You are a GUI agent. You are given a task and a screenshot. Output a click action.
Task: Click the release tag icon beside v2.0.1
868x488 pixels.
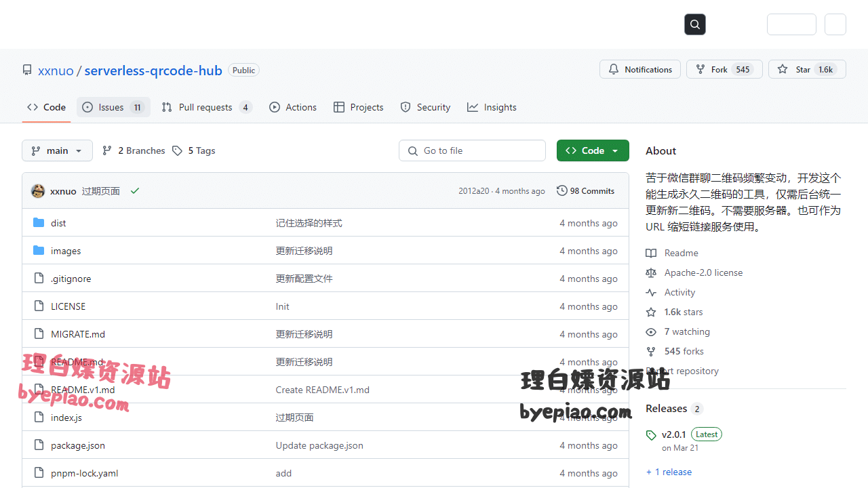(x=651, y=435)
